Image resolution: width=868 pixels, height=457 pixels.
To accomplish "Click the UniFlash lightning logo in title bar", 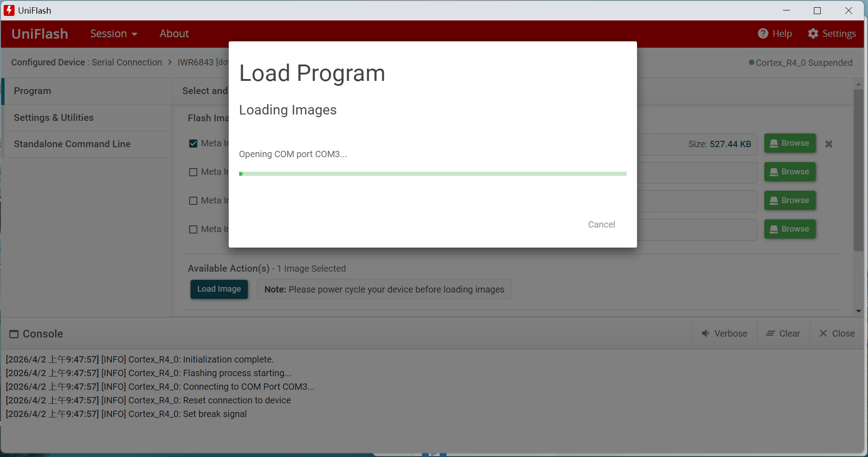I will pyautogui.click(x=9, y=10).
